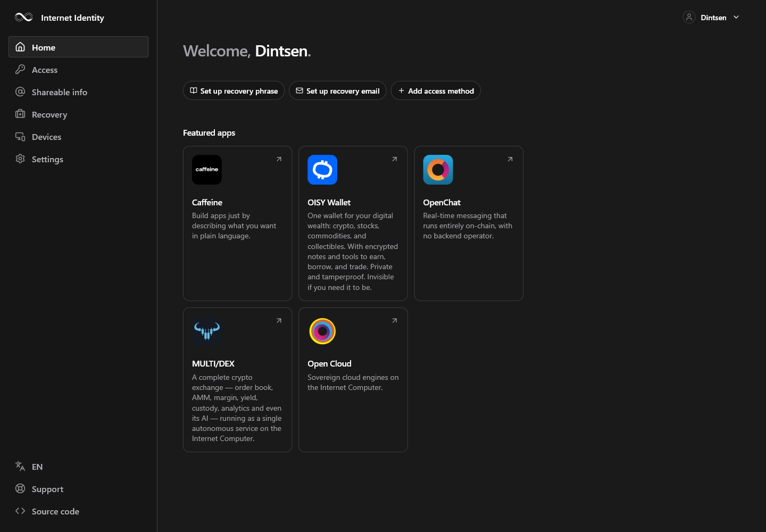Open Open Cloud via its external-link arrow
This screenshot has width=766, height=532.
coord(394,320)
